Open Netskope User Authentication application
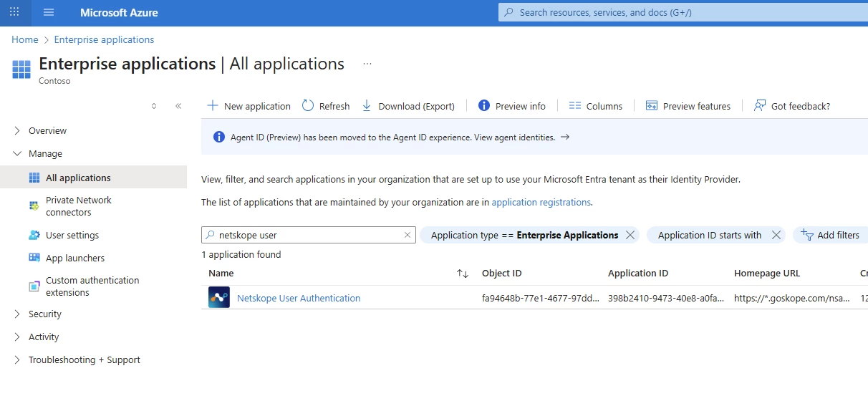Viewport: 868px width, 401px height. click(299, 298)
